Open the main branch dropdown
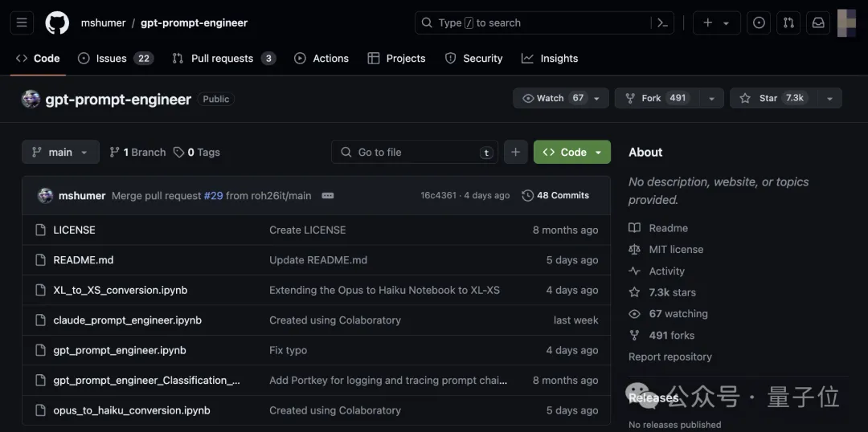 click(60, 152)
